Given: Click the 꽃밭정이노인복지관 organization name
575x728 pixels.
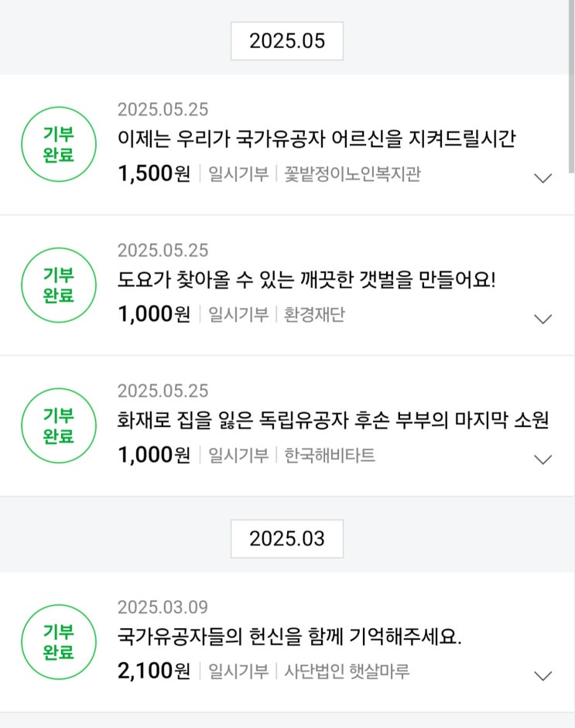Looking at the screenshot, I should [352, 174].
